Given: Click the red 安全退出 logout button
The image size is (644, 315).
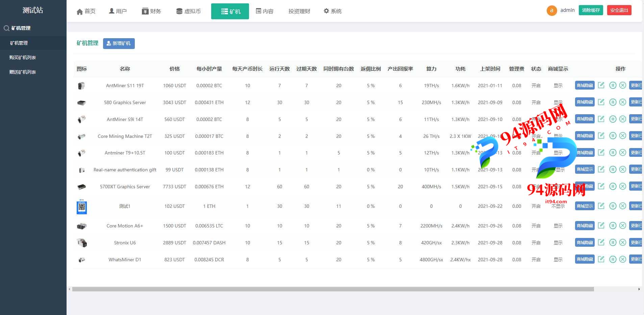Looking at the screenshot, I should pyautogui.click(x=619, y=10).
